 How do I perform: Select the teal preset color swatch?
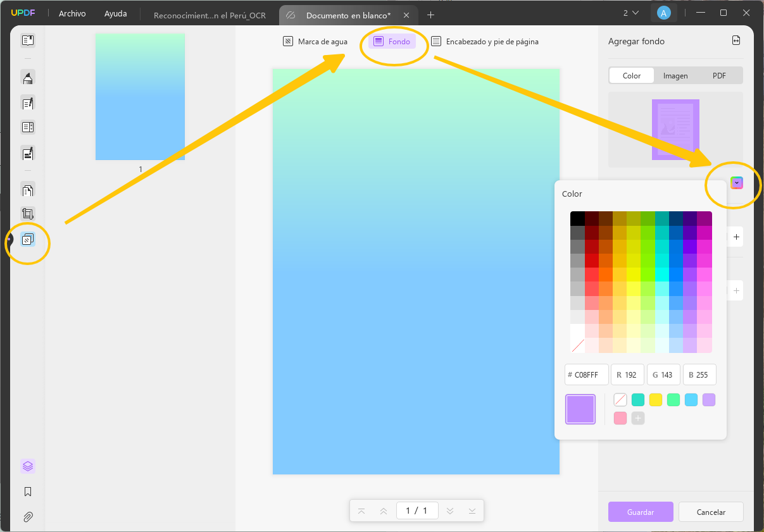coord(637,399)
